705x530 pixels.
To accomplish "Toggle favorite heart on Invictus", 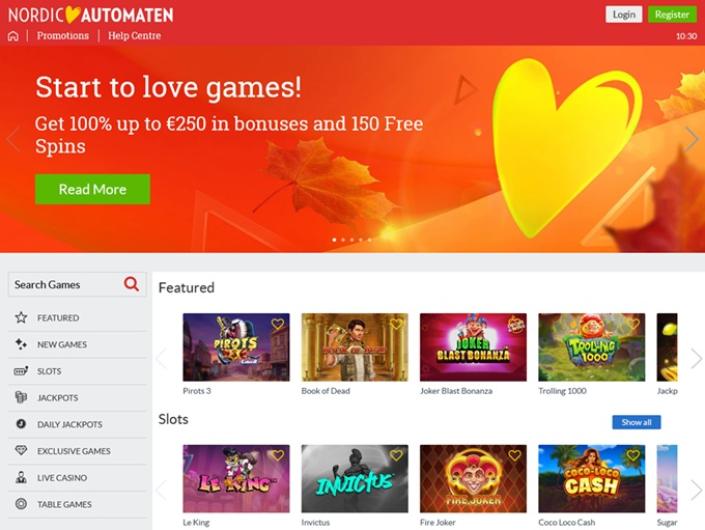I will point(396,455).
